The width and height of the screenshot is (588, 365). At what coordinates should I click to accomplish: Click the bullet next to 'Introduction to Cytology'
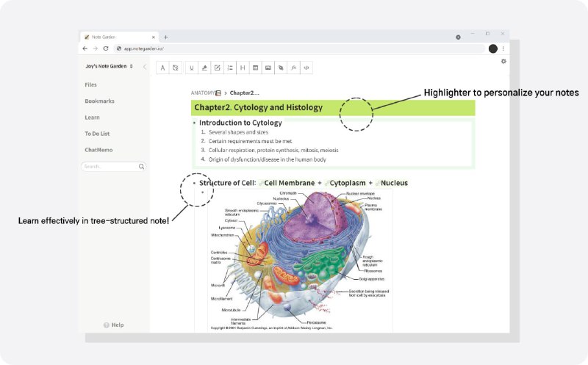(x=194, y=123)
